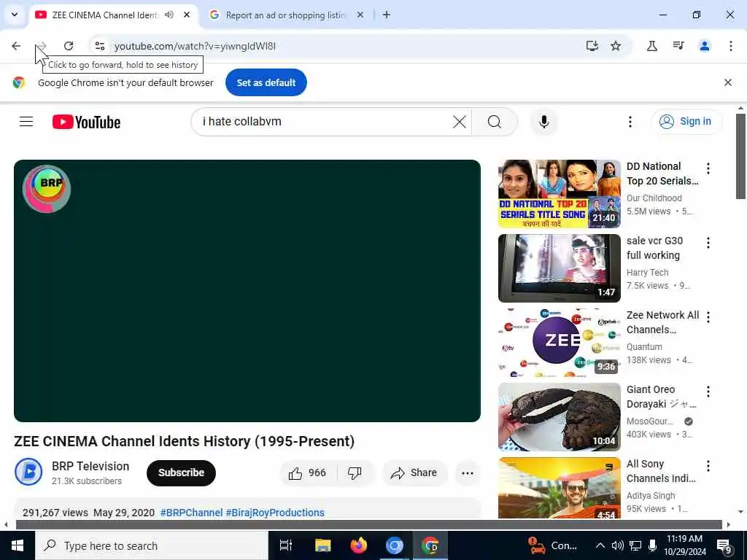
Task: Go forward in browser history
Action: (42, 46)
